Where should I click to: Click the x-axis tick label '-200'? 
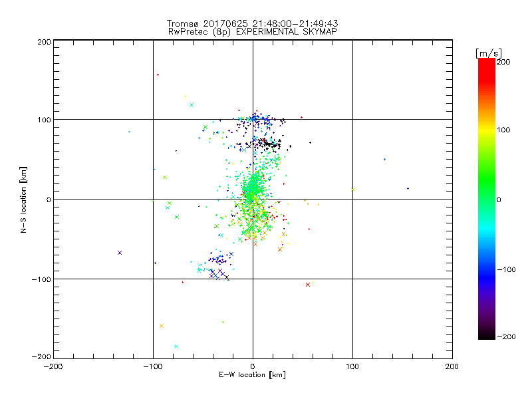coord(53,366)
